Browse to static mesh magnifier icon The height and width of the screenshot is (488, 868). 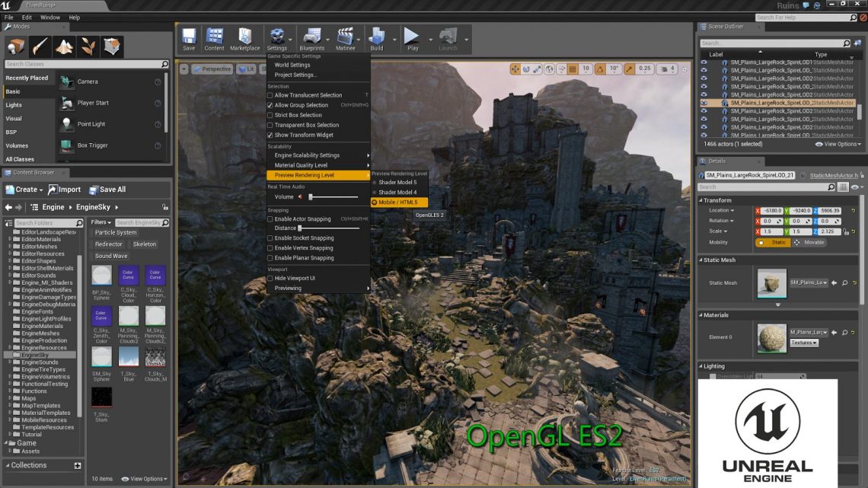pos(844,282)
